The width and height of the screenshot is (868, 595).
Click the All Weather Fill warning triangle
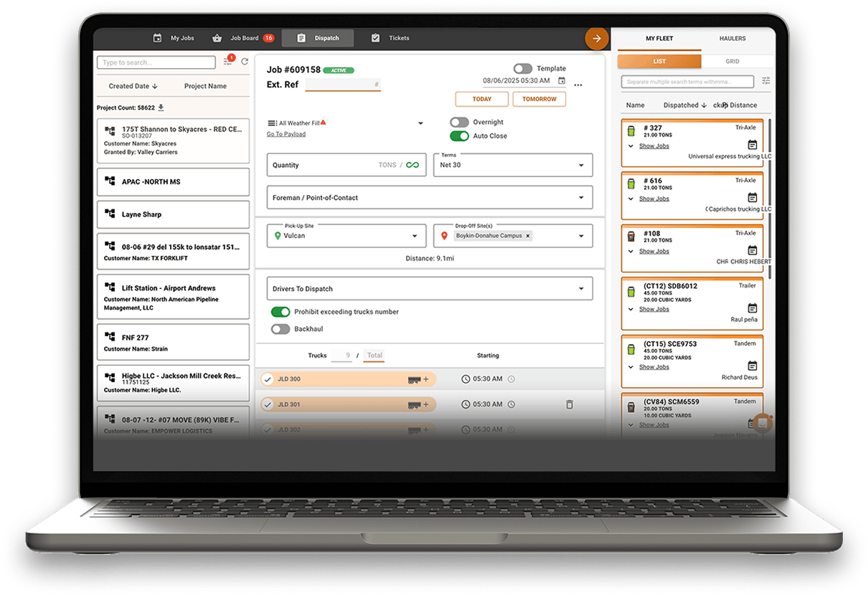324,123
